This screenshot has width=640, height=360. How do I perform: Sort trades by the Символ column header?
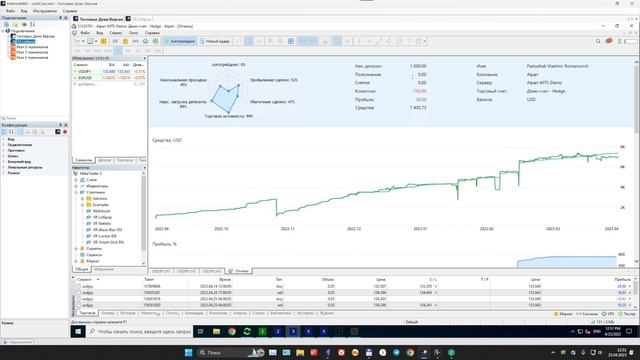coord(84,280)
